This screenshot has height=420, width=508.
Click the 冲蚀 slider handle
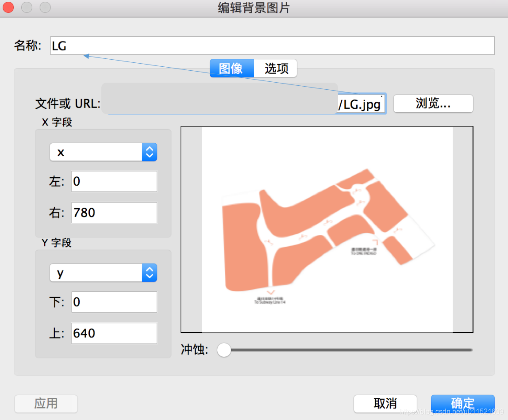[x=224, y=350]
